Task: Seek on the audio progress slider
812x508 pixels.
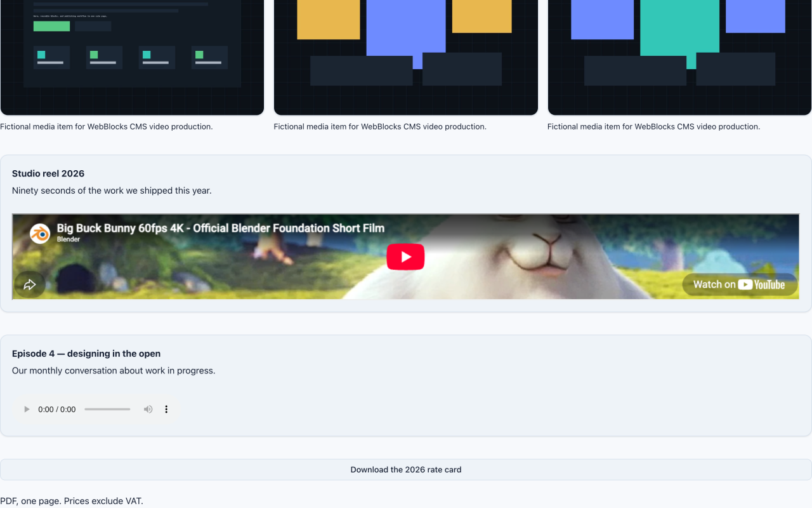Action: point(107,410)
